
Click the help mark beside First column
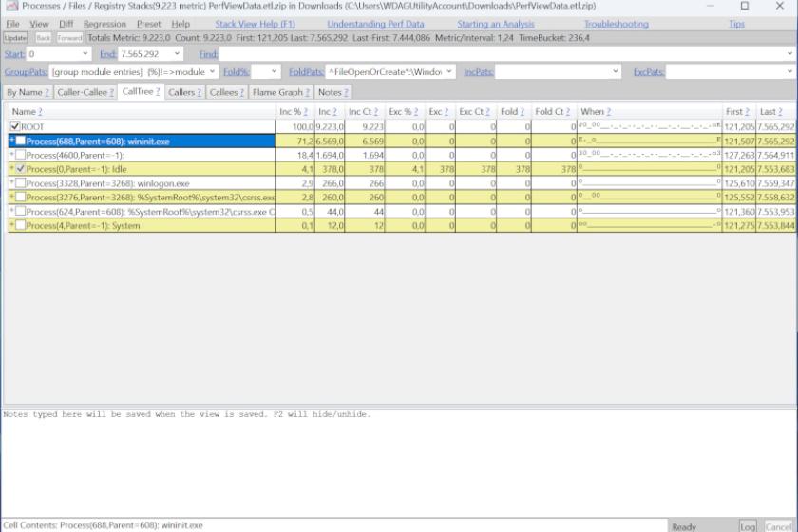(747, 111)
